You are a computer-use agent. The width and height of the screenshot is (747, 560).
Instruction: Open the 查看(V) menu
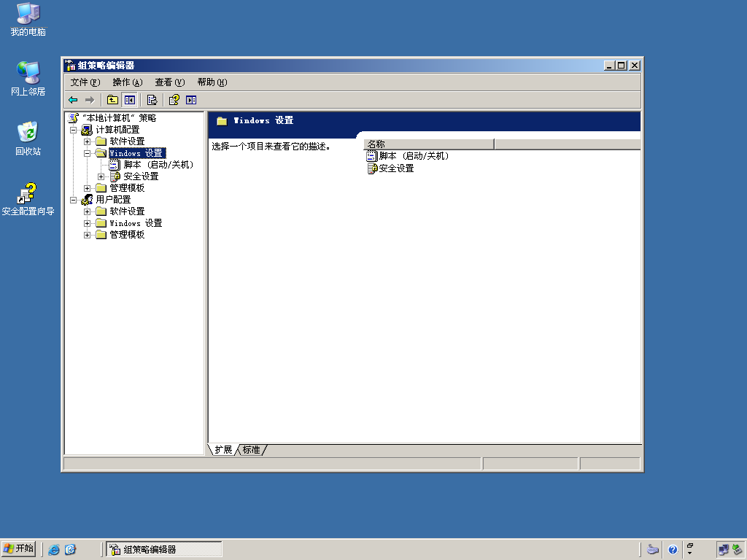pyautogui.click(x=169, y=82)
